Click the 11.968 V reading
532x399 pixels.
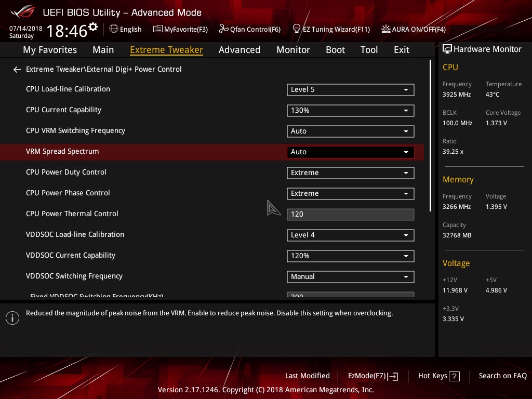[455, 290]
